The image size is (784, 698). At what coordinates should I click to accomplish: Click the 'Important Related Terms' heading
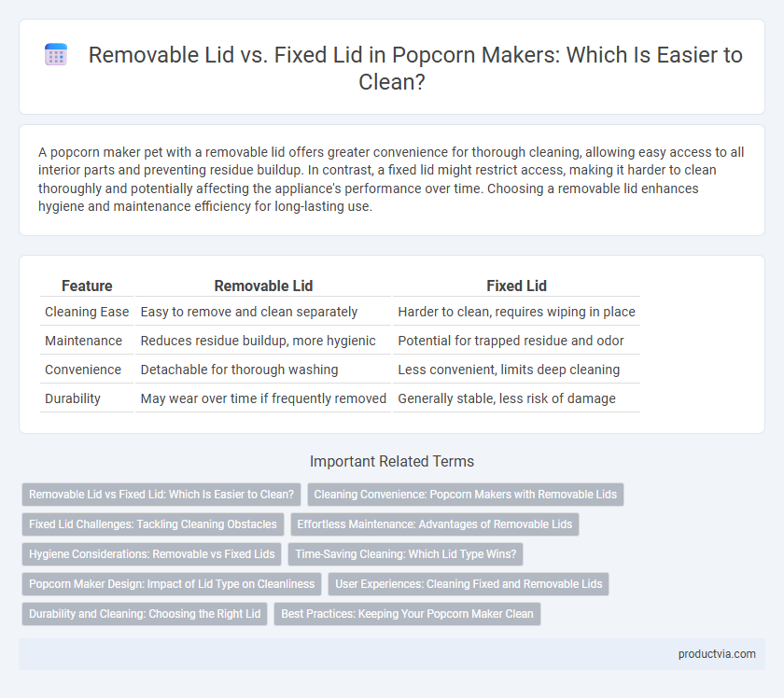(x=391, y=461)
